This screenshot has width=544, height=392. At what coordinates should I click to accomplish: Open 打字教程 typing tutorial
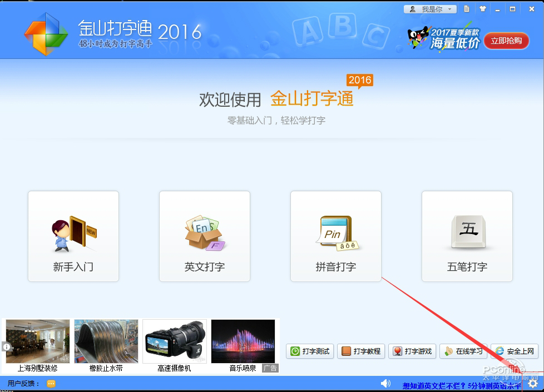click(x=361, y=351)
